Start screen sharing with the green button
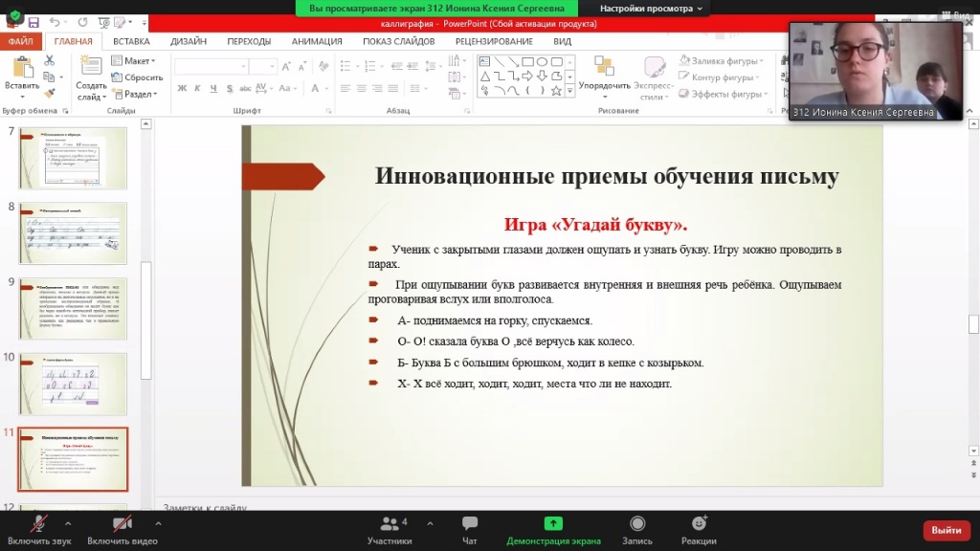This screenshot has width=980, height=551. 553,524
